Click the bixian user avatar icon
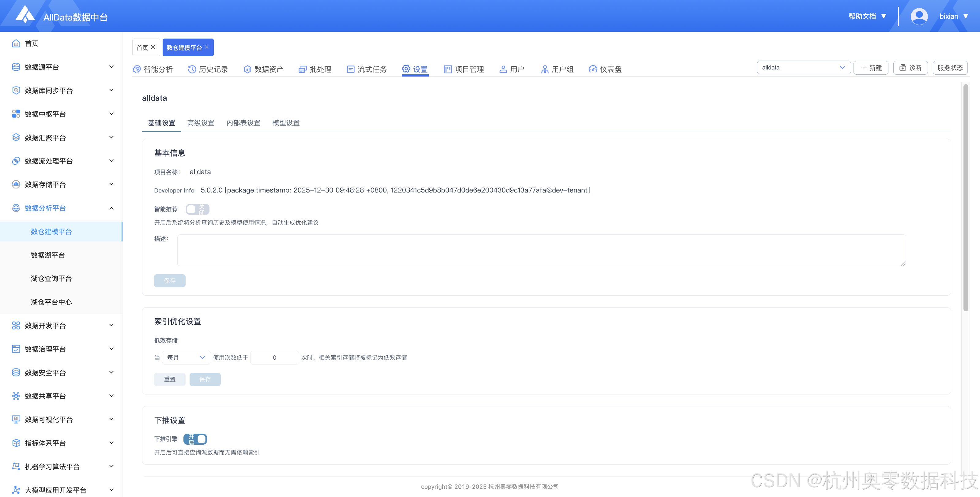This screenshot has width=980, height=497. [919, 16]
